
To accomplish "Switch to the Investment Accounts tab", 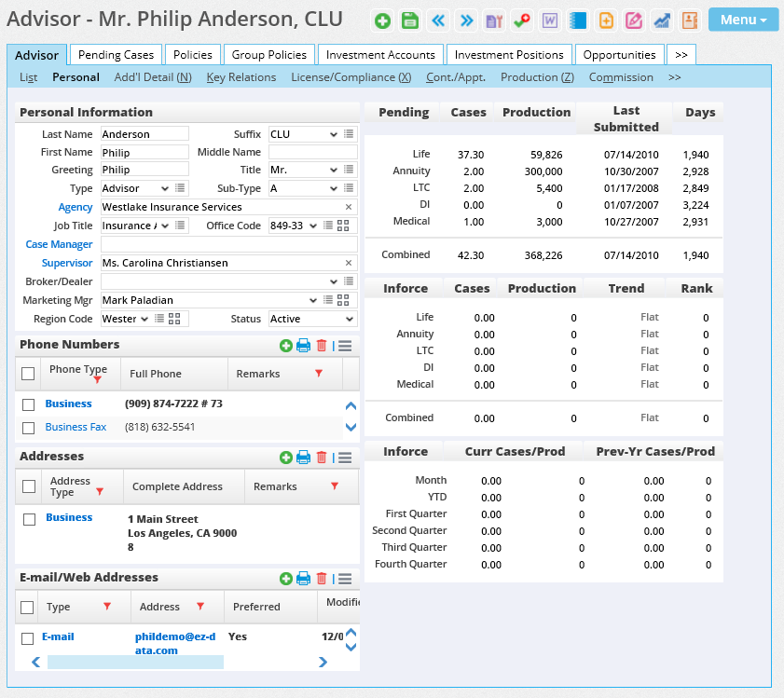I will point(380,54).
